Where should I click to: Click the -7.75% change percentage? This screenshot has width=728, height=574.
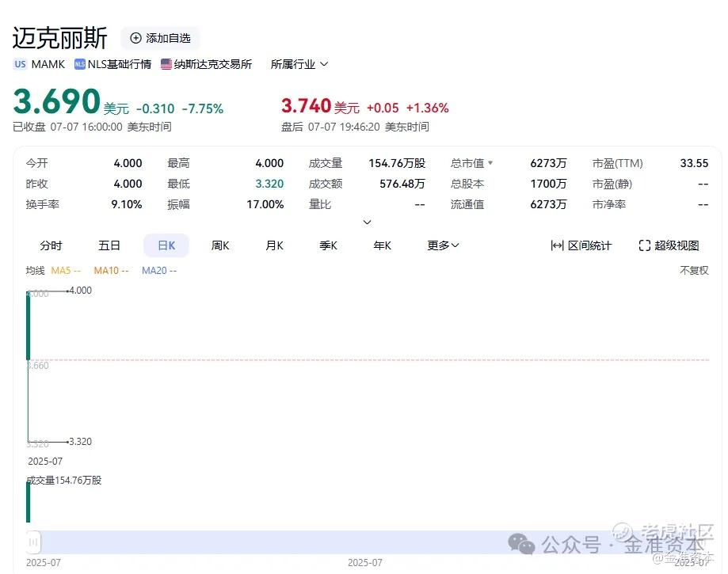[x=203, y=108]
